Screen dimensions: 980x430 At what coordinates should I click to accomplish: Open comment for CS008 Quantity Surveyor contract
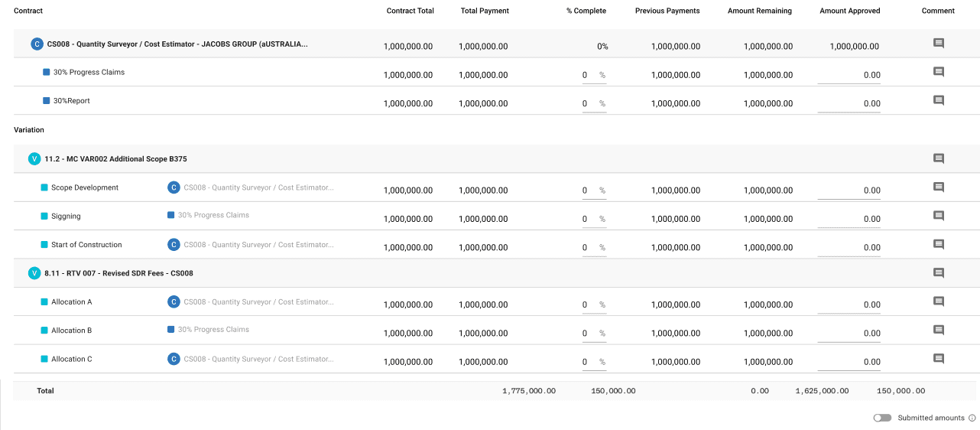coord(939,44)
